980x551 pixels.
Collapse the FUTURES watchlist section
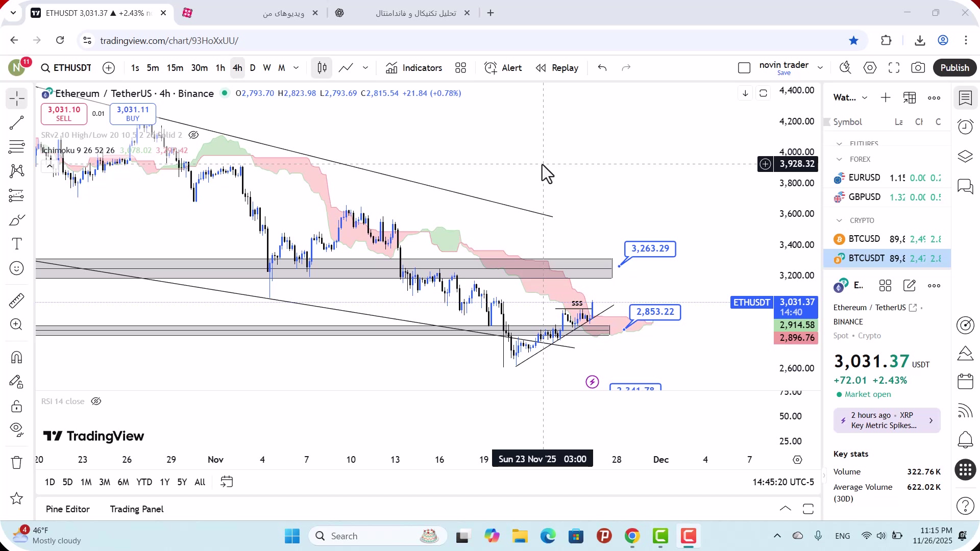[x=839, y=144]
